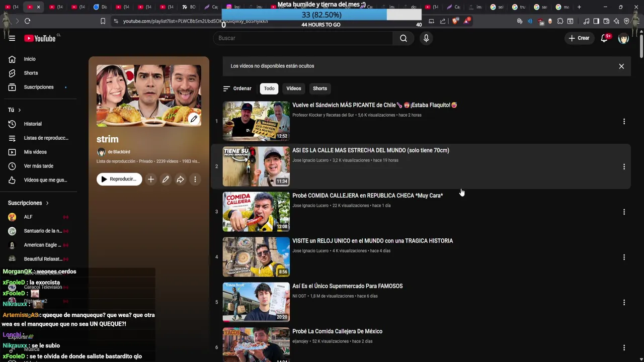Play the Supermercado Para FAMOSOS thumbnail
Viewport: 644px width, 362px height.
click(x=256, y=302)
